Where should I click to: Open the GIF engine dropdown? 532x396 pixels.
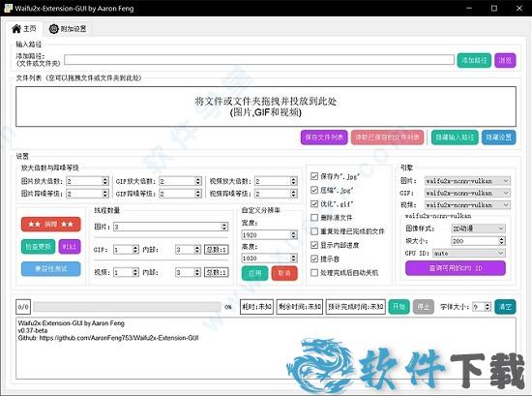click(467, 193)
